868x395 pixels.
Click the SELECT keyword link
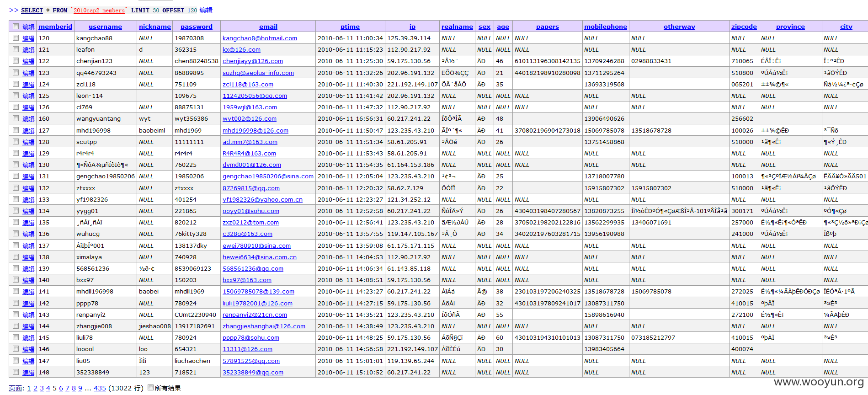coord(32,10)
